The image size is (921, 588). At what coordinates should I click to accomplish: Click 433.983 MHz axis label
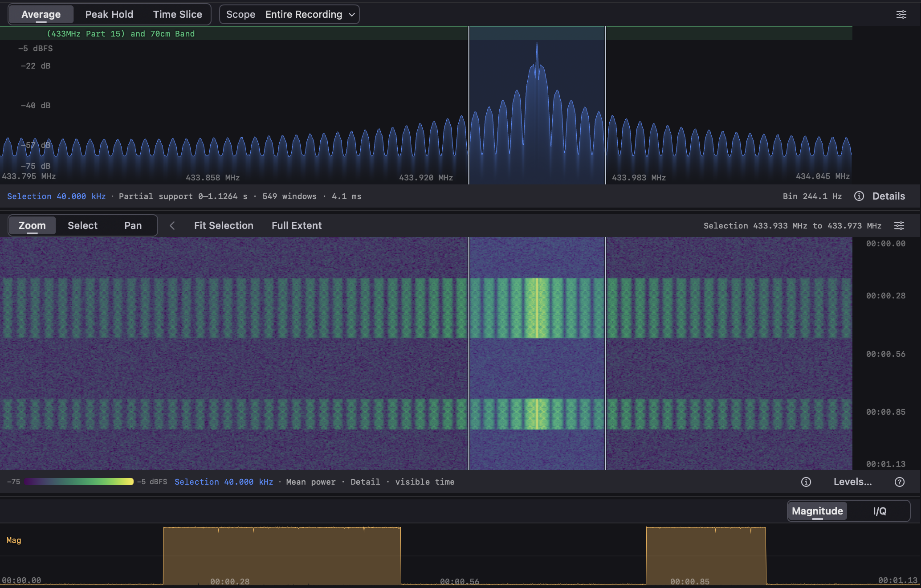pyautogui.click(x=639, y=178)
